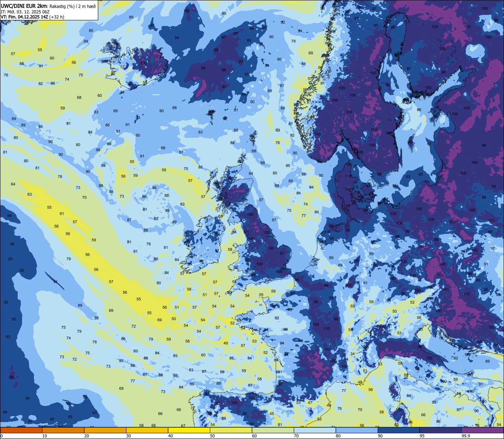Choose the 60–70% pale green legend swatch
This screenshot has width=504, height=439.
point(273,430)
